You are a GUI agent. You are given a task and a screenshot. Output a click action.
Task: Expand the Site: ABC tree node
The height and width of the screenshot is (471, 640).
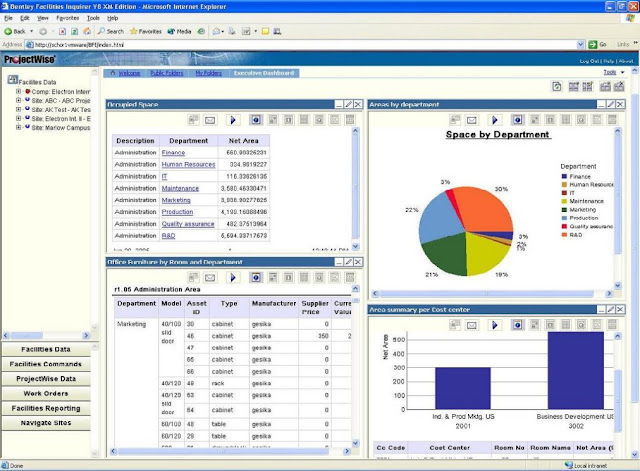19,101
